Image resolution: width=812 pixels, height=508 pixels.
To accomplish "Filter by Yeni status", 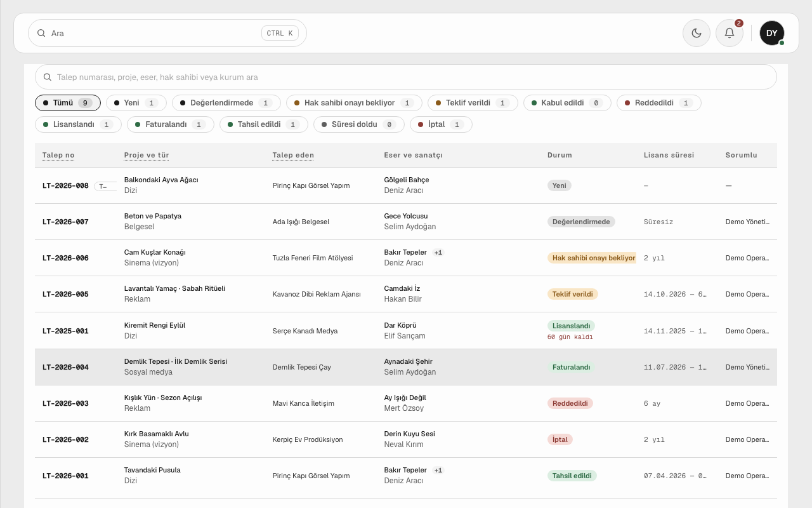I will click(136, 103).
